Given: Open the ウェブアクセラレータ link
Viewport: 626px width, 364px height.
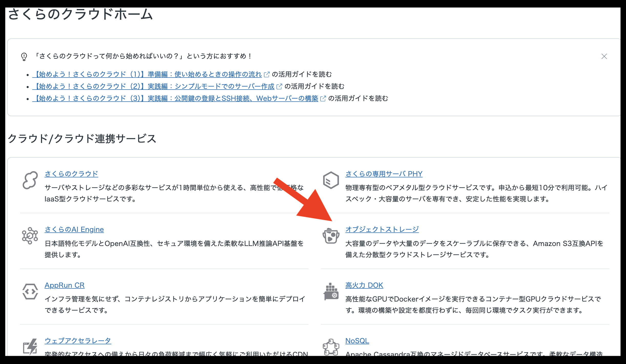Looking at the screenshot, I should point(78,341).
